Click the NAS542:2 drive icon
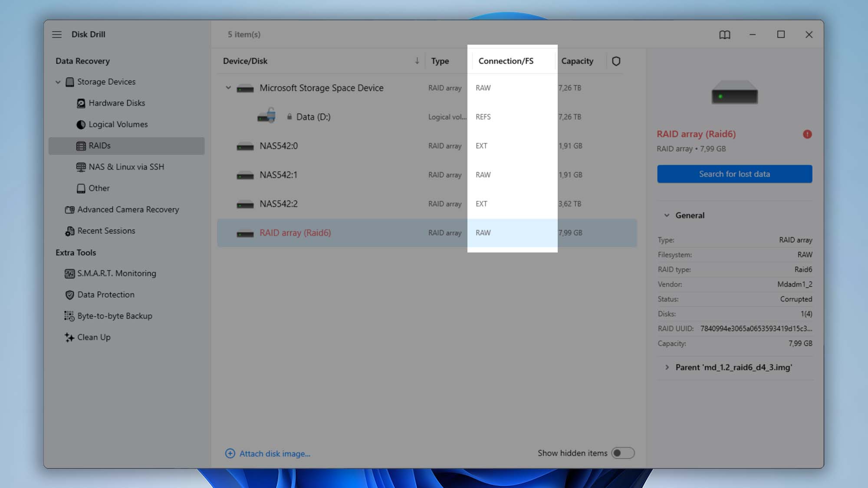868x488 pixels. 245,204
